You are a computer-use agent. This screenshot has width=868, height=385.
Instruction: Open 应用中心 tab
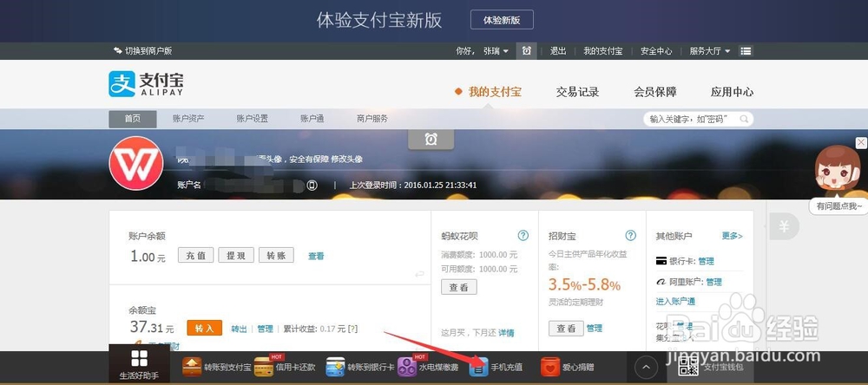[732, 92]
